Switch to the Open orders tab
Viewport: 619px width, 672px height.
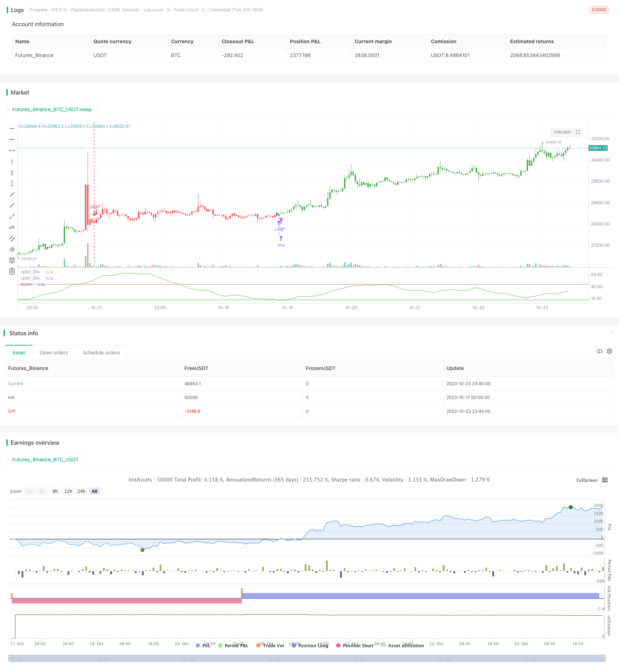click(x=54, y=353)
